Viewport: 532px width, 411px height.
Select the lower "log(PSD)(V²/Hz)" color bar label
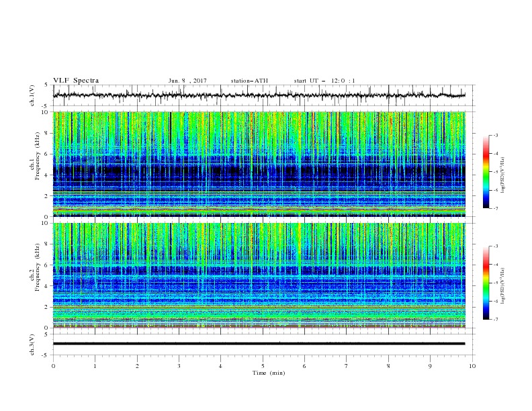point(502,286)
